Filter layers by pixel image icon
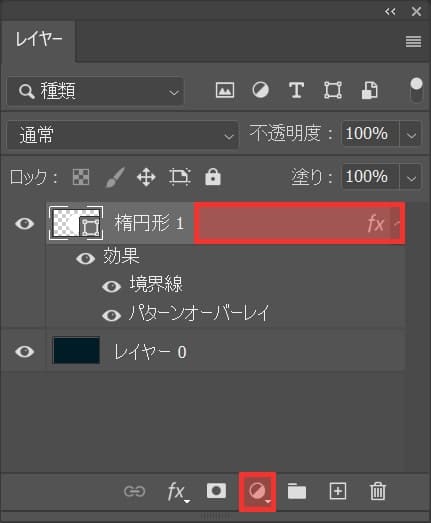 (x=225, y=90)
